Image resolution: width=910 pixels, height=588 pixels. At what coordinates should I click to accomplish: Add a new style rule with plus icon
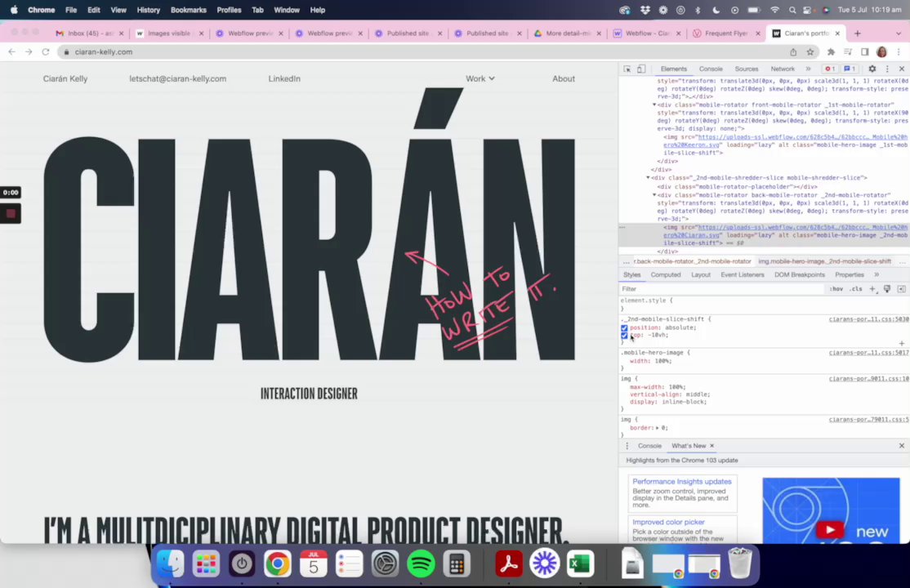click(872, 289)
